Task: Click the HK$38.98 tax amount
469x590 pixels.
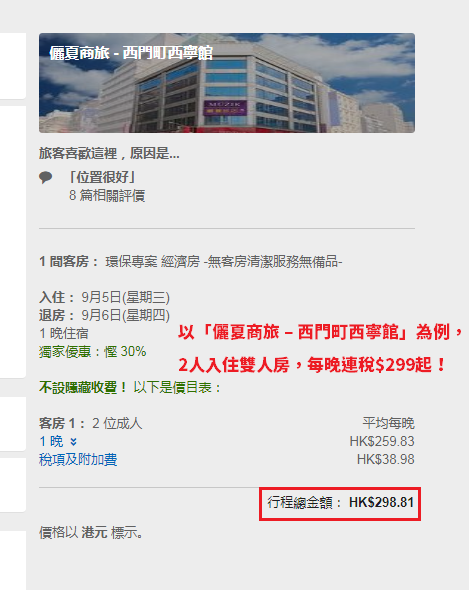Action: pyautogui.click(x=385, y=459)
